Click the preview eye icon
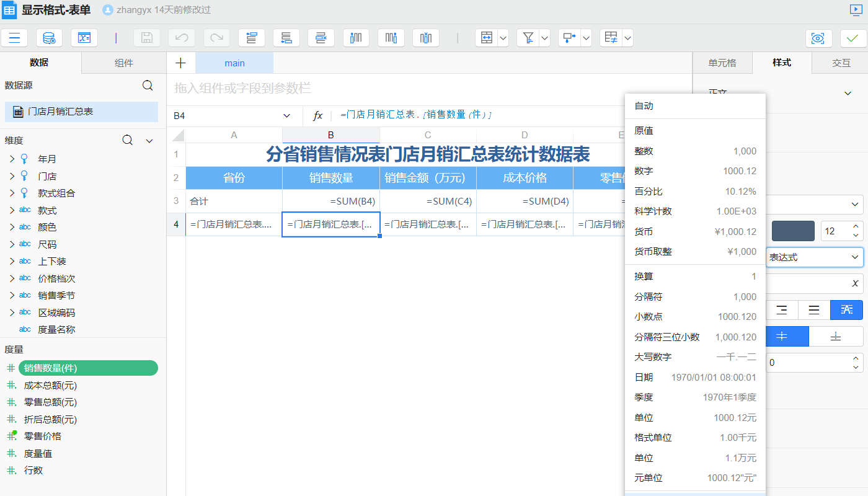 [818, 38]
